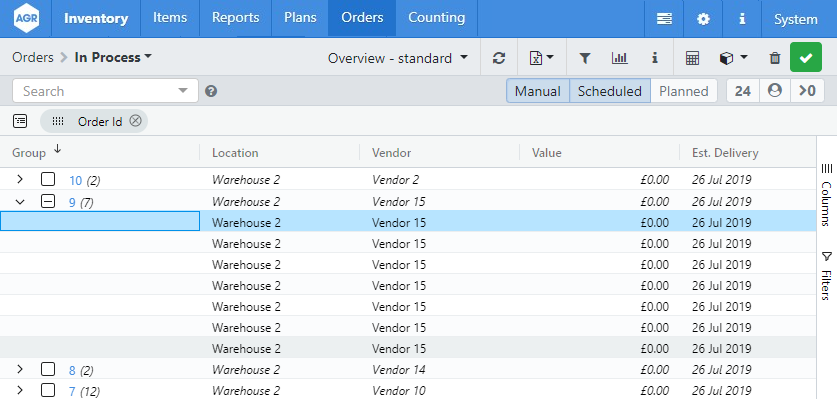The image size is (837, 399).
Task: Sort by the Group column header
Action: coord(99,152)
